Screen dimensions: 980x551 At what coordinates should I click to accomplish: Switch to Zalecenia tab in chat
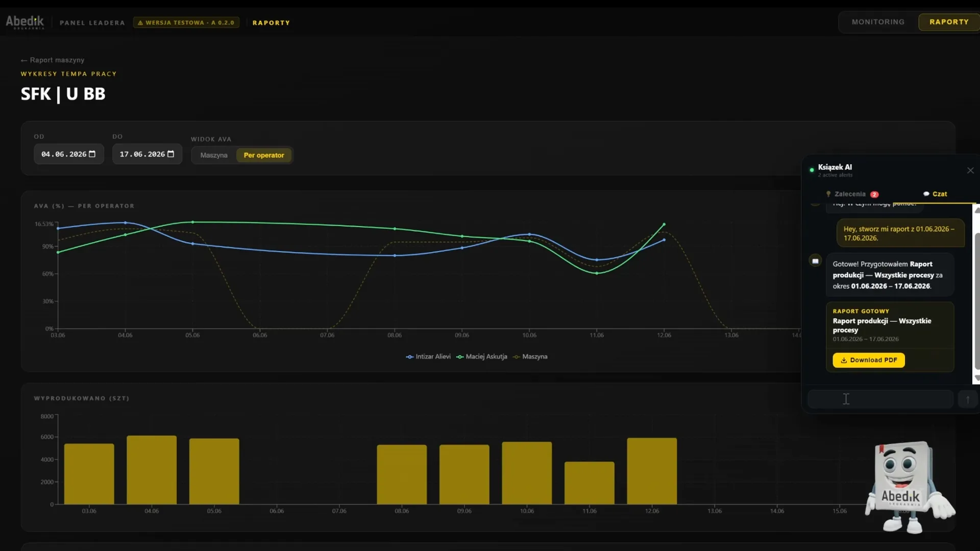point(852,194)
